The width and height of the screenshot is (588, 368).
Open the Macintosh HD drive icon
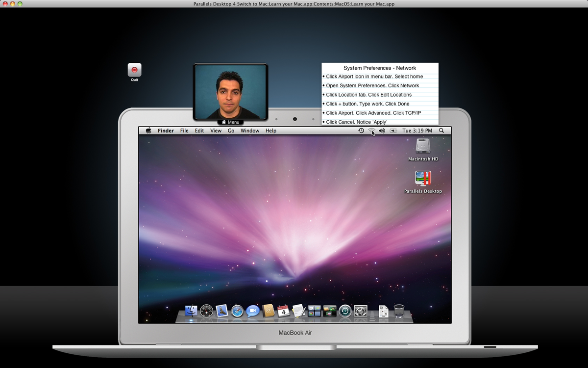(x=423, y=148)
